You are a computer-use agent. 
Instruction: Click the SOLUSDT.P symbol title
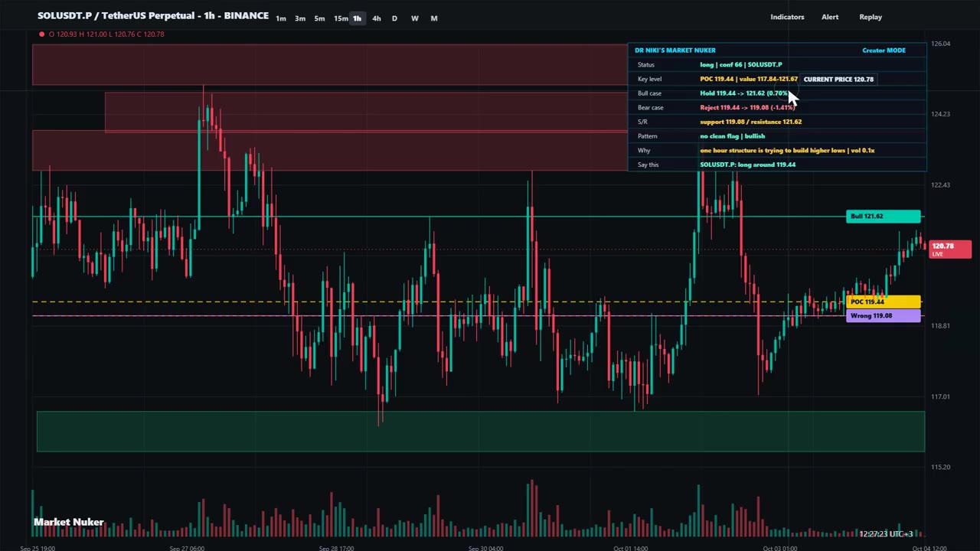(x=153, y=15)
